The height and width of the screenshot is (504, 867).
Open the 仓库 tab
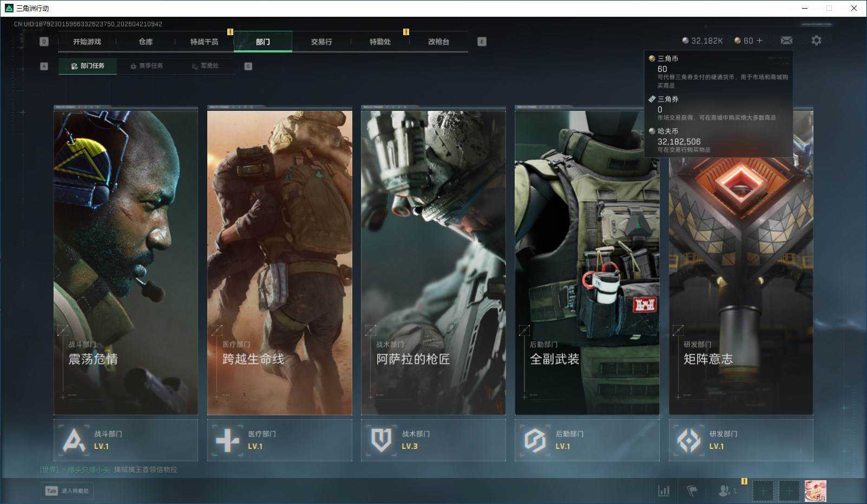[x=146, y=42]
